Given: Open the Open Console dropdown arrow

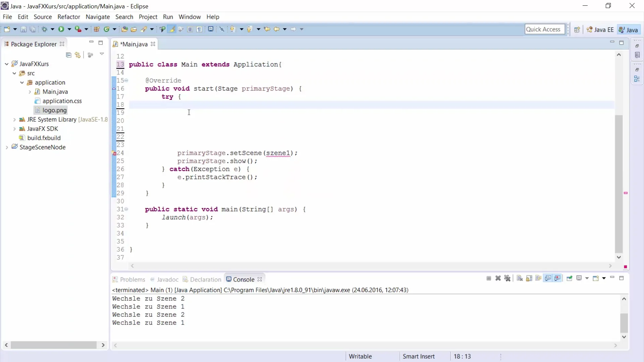Looking at the screenshot, I should coord(604,278).
